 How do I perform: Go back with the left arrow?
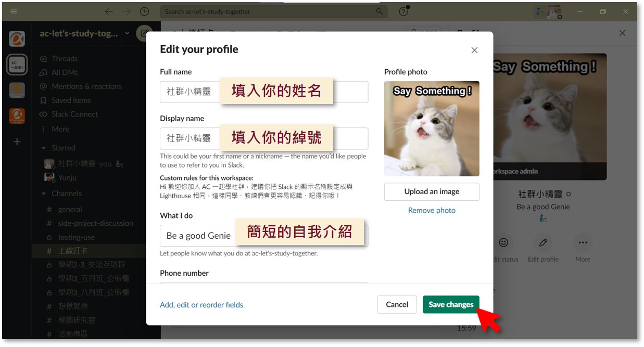(x=109, y=11)
